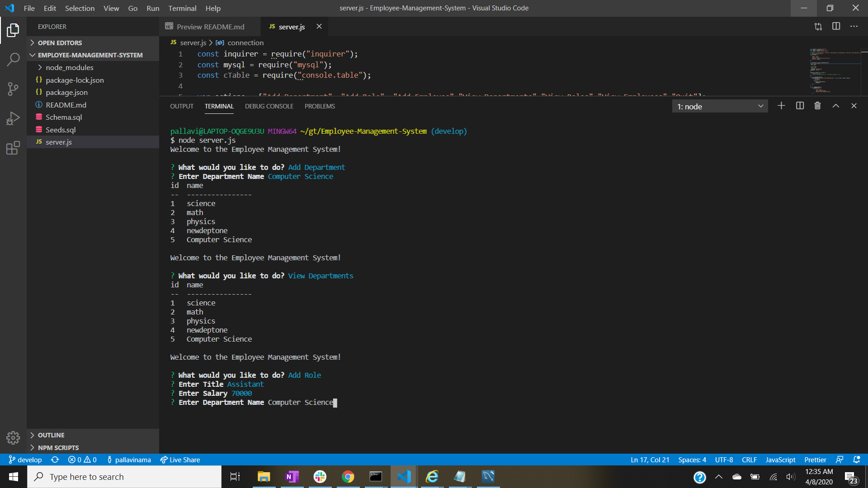Click the develop branch in status bar
Viewport: 868px width, 488px height.
pyautogui.click(x=25, y=460)
